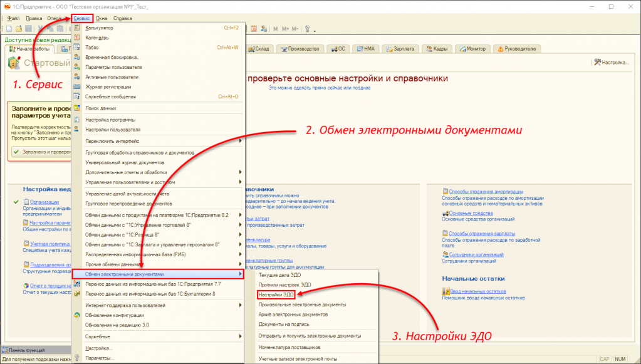Open Журнал регистрации menu entry

159,86
